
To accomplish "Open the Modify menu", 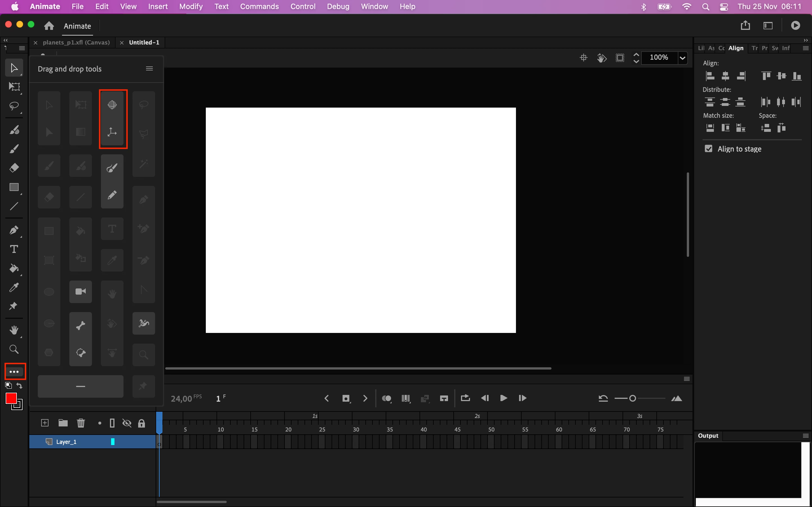I will coord(191,6).
